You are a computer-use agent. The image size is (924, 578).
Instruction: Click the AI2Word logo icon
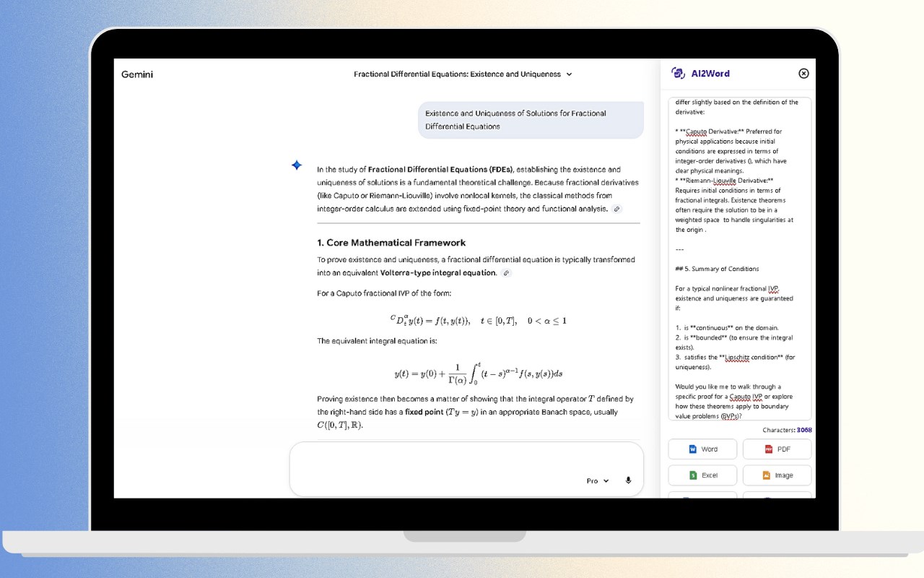[678, 73]
